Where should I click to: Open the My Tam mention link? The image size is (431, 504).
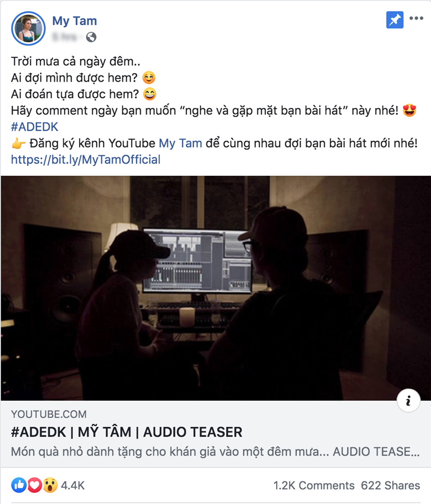180,143
